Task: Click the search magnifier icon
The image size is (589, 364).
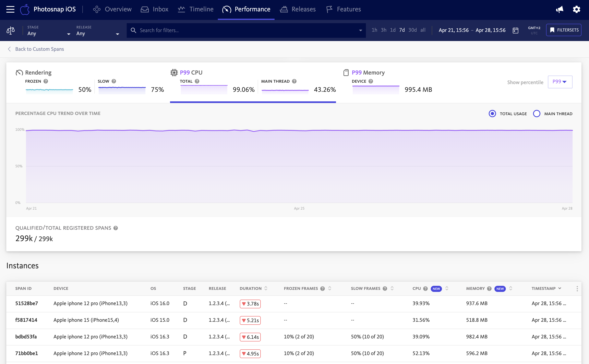Action: coord(133,30)
